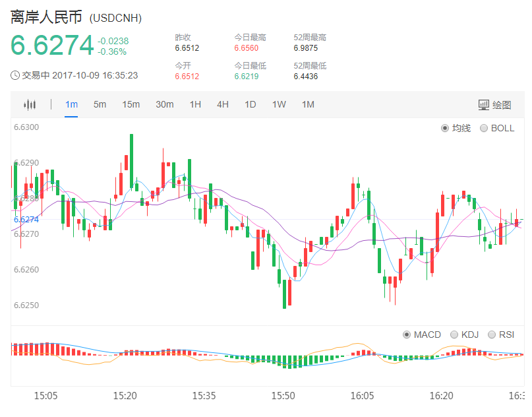Screen dimensions: 532x417
Task: Click the 离岸人民币 title text
Action: click(x=46, y=17)
